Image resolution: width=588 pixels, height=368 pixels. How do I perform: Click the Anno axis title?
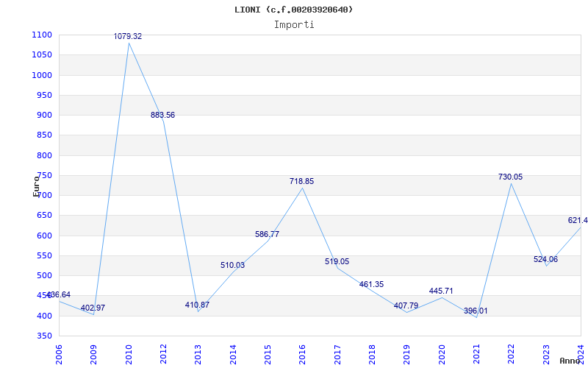pos(570,361)
